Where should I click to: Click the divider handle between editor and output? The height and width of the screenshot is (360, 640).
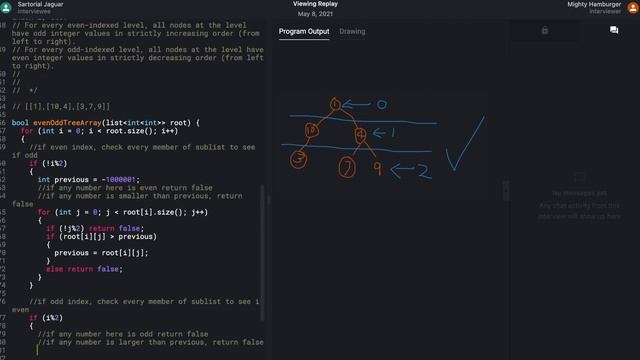[x=269, y=200]
